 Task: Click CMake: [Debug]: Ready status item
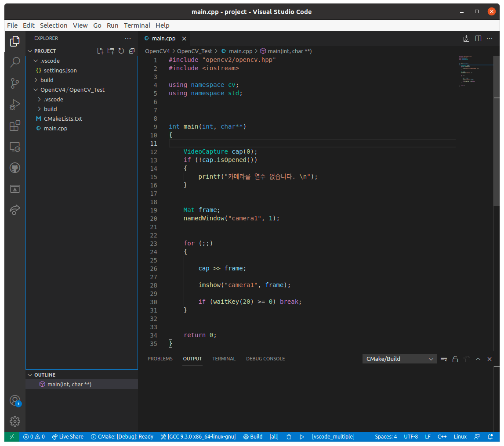122,437
